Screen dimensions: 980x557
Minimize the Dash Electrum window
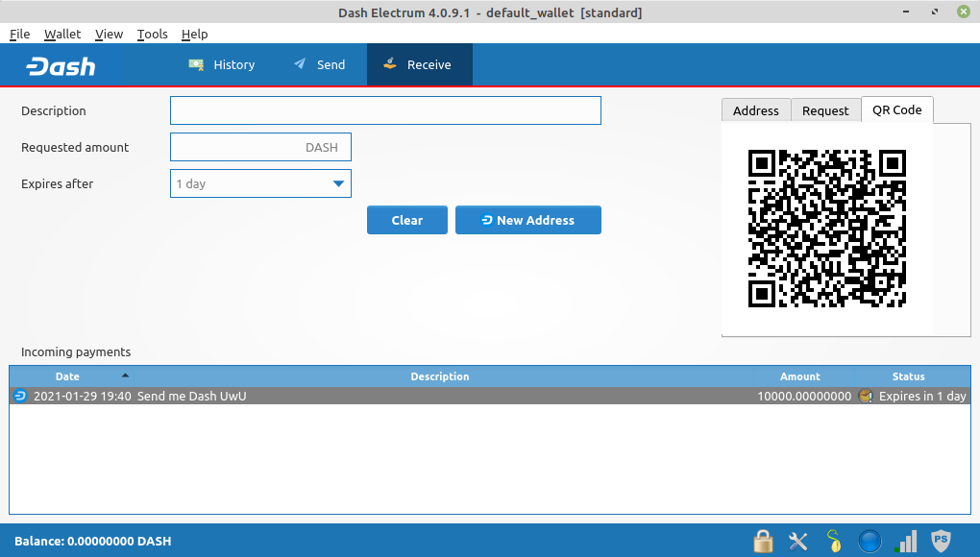pyautogui.click(x=906, y=12)
